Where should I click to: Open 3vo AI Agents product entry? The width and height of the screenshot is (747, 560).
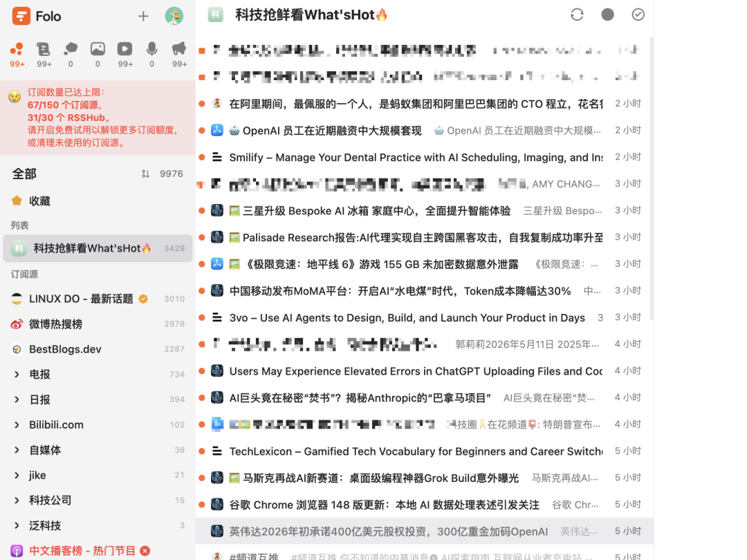coord(424,317)
